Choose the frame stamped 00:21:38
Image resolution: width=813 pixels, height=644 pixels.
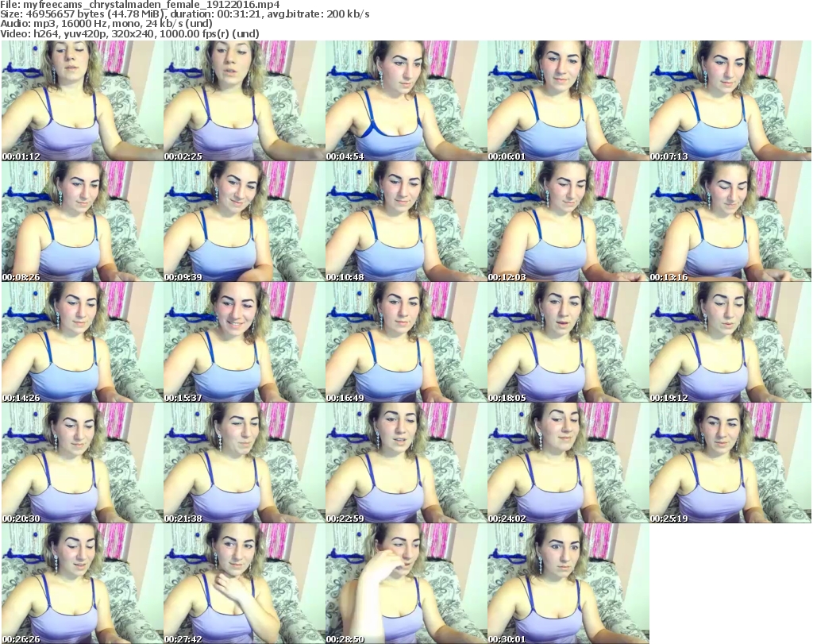(245, 463)
